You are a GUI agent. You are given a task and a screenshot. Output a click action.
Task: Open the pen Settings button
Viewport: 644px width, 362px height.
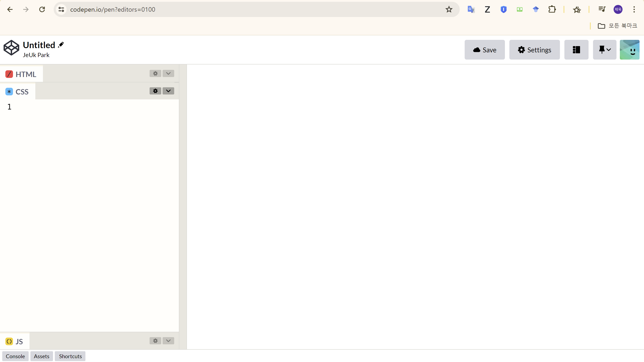coord(534,50)
